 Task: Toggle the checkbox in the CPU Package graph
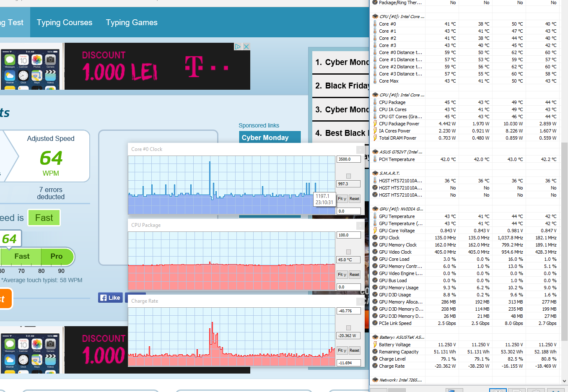pyautogui.click(x=348, y=252)
